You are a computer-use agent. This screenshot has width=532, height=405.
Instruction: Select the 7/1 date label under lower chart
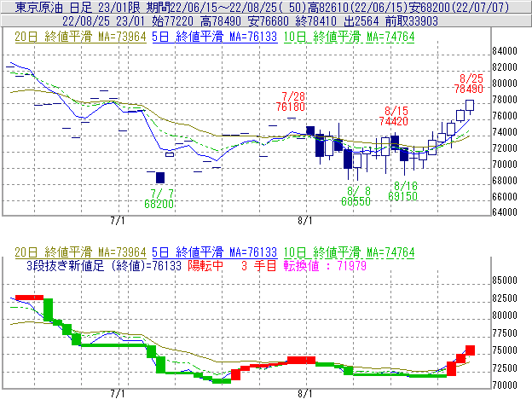tap(118, 394)
